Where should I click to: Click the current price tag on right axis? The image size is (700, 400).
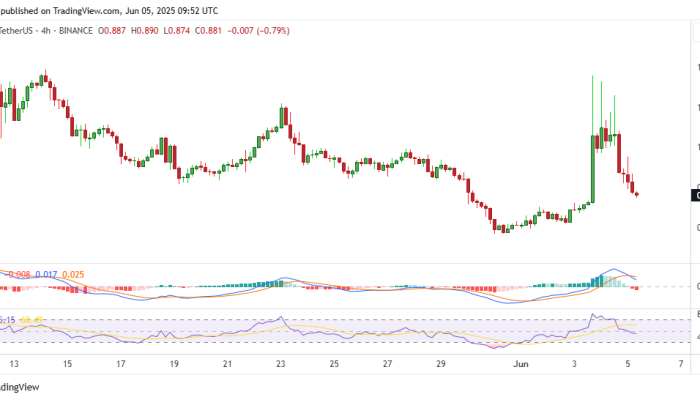tap(696, 196)
